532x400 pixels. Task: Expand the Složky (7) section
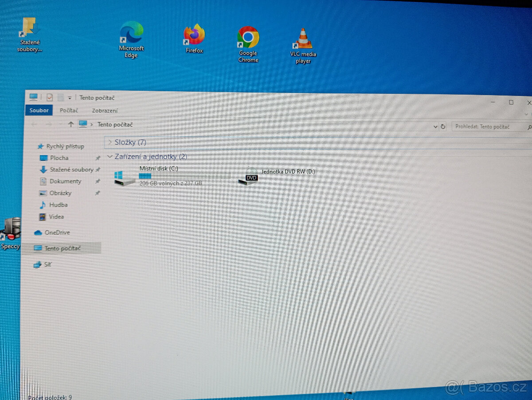(x=110, y=142)
